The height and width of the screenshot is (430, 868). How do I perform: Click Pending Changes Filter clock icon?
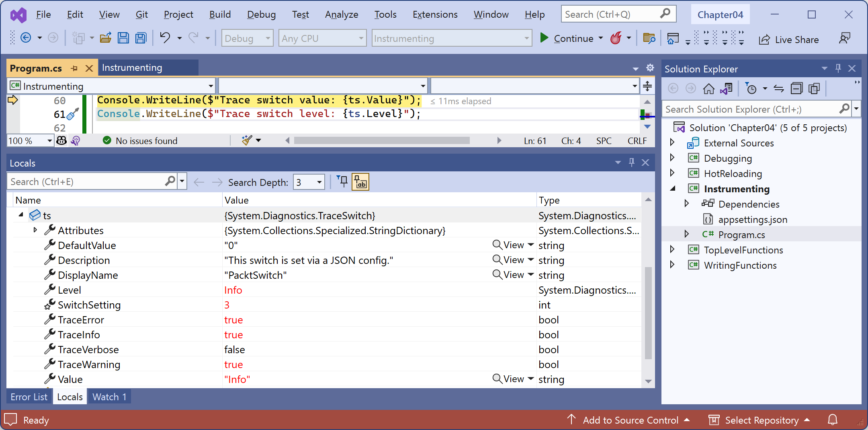tap(751, 88)
